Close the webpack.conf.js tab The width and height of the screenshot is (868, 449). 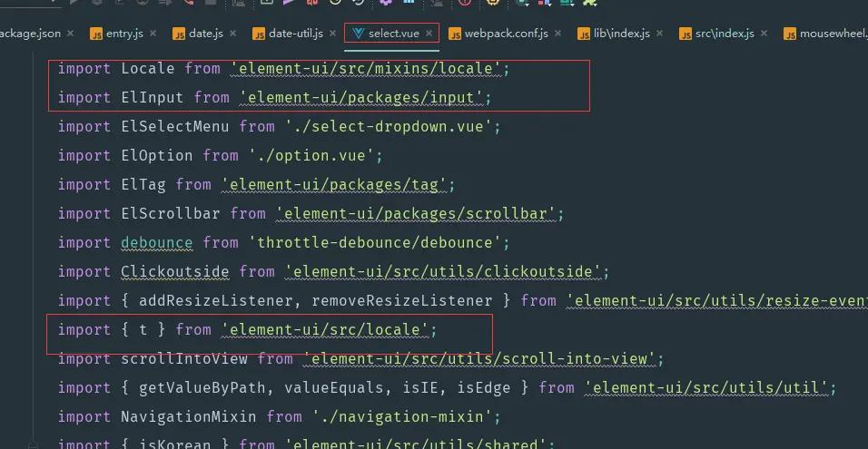[558, 34]
